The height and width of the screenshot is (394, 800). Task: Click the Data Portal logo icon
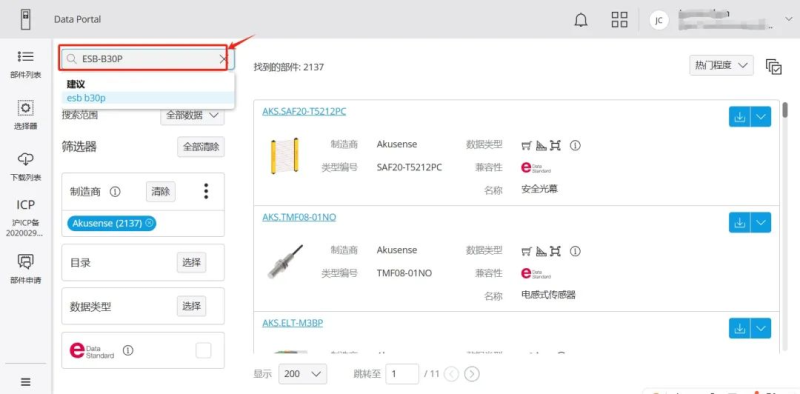point(26,19)
